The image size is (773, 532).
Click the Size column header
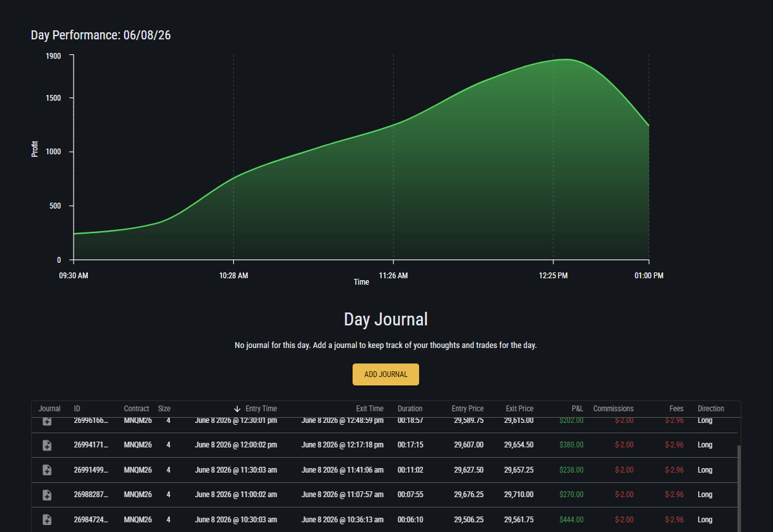(x=164, y=409)
